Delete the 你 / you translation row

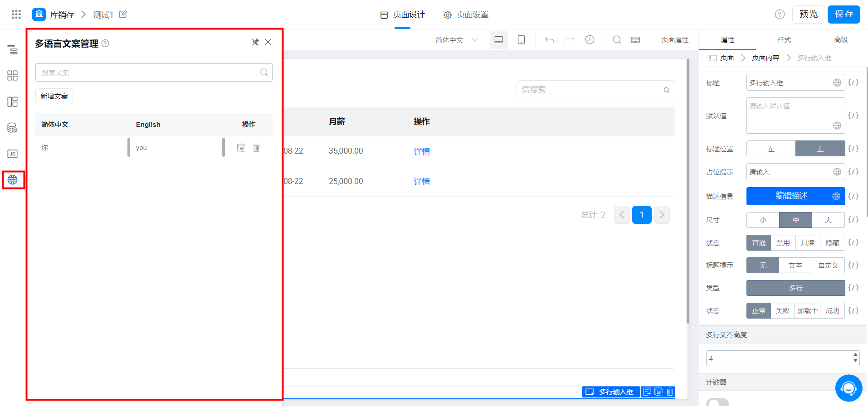point(256,148)
